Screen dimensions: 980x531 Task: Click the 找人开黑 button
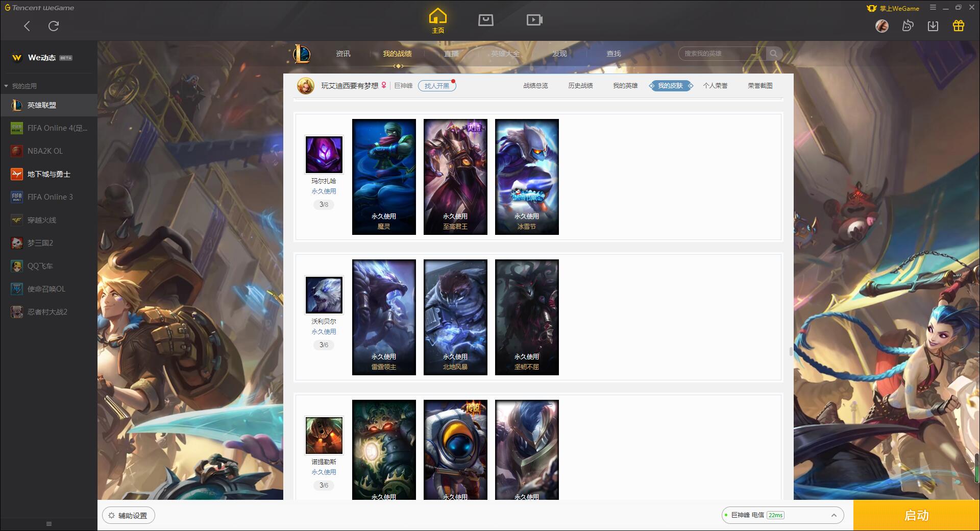(437, 86)
